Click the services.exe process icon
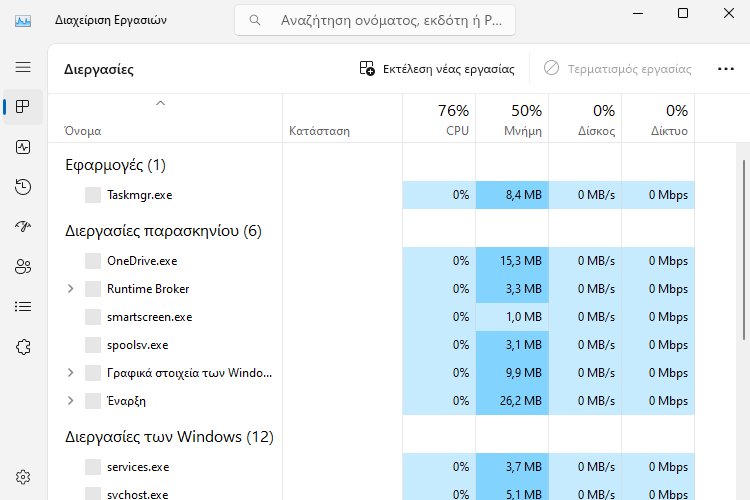The image size is (750, 500). click(93, 467)
